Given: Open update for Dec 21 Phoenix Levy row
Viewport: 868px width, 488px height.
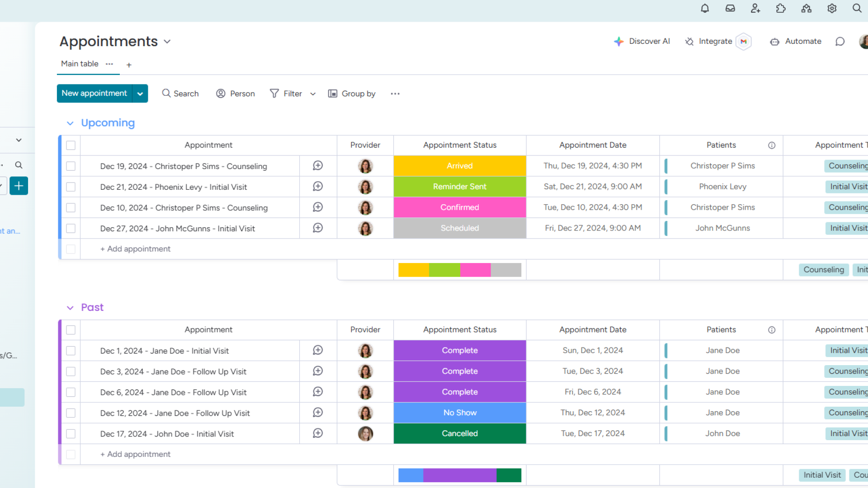Looking at the screenshot, I should pyautogui.click(x=318, y=187).
